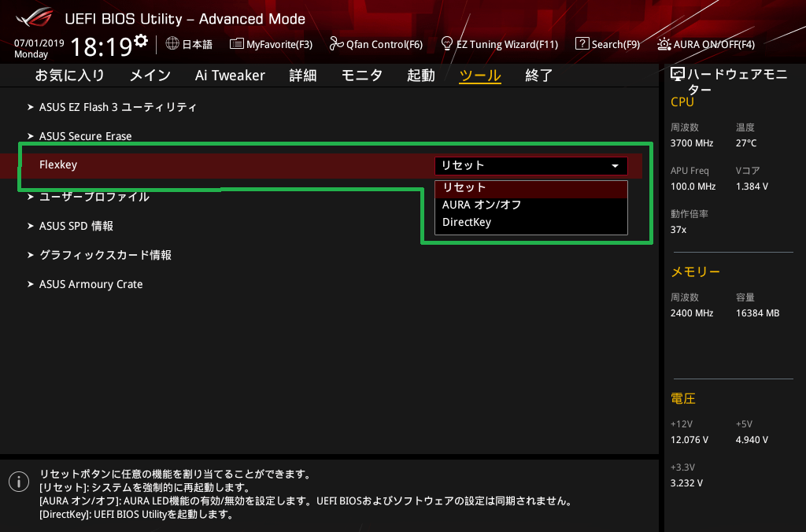The width and height of the screenshot is (806, 532).
Task: Click the gear icon beside the clock
Action: pyautogui.click(x=141, y=41)
